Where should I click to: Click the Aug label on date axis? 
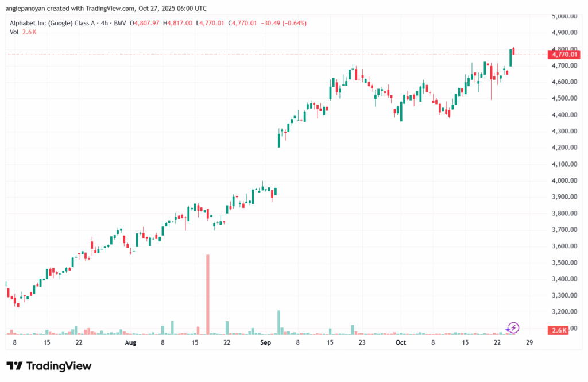click(131, 343)
